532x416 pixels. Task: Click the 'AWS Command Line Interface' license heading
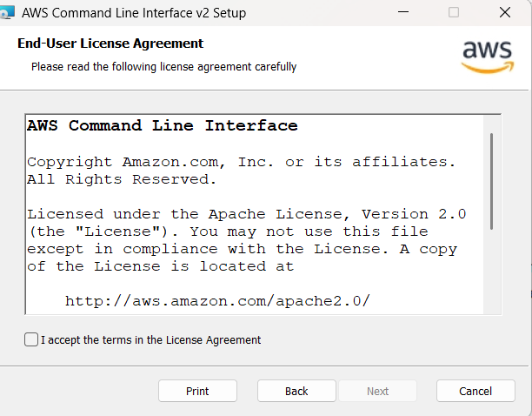[163, 125]
